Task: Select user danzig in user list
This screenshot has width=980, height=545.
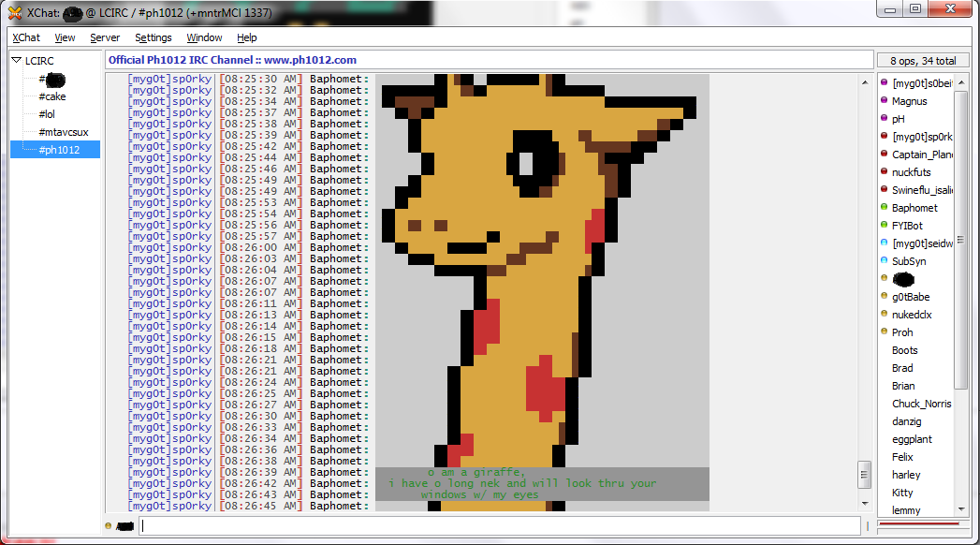Action: 906,421
